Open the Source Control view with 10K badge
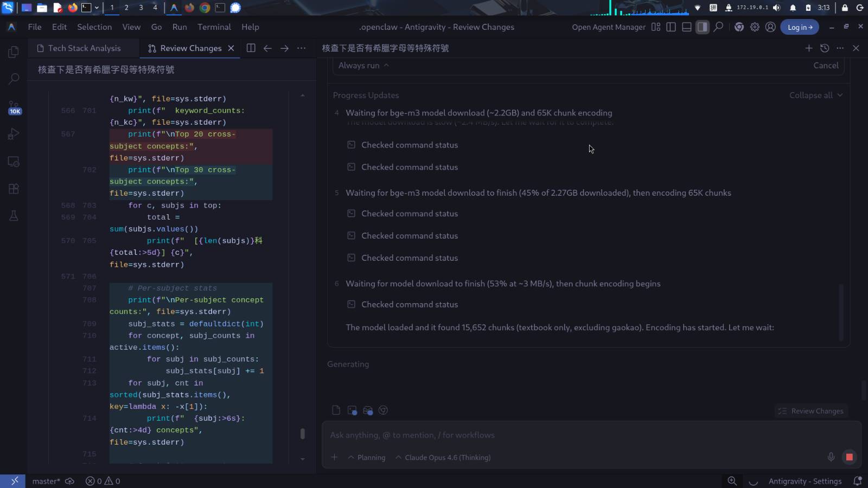The width and height of the screenshot is (868, 488). click(x=14, y=106)
